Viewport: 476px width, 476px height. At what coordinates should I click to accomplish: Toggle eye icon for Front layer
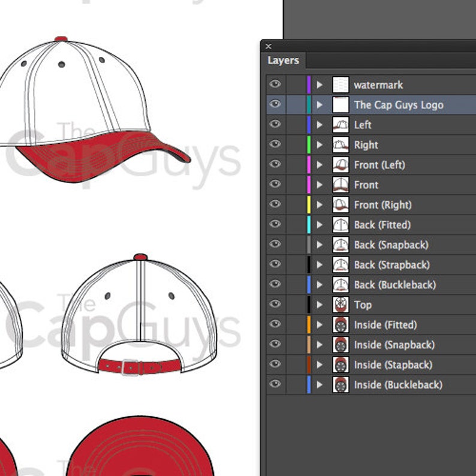(x=275, y=184)
